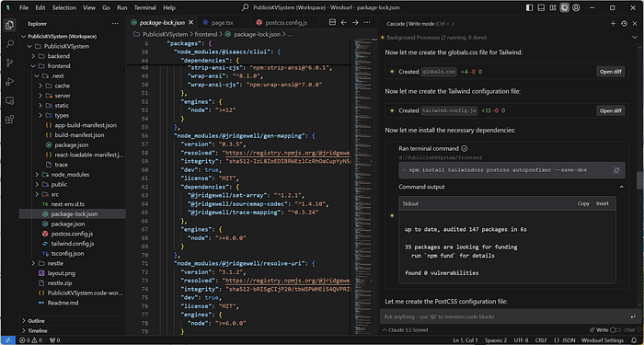Click Explorer more actions ellipsis
Viewport: 644px width, 345px height.
(x=115, y=24)
